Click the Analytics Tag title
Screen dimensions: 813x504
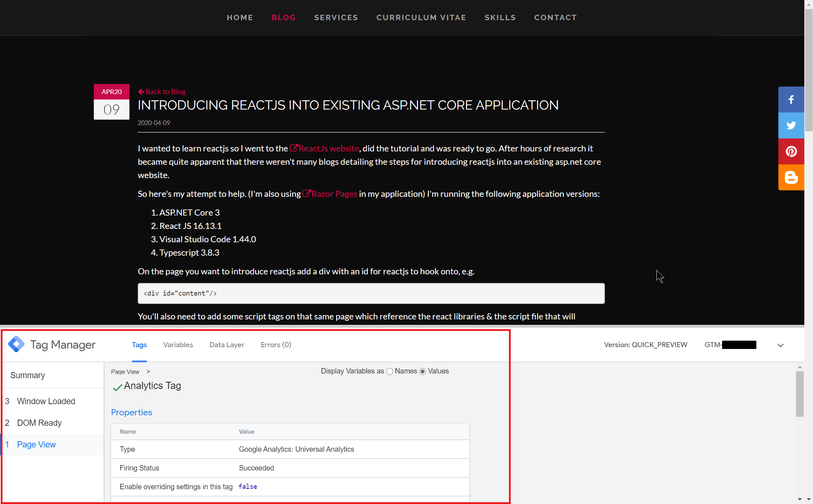coord(153,386)
